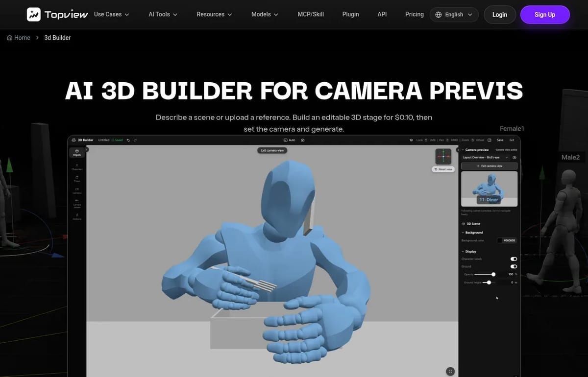Viewport: 588px width, 377px height.
Task: Click the 3d Builder breadcrumb
Action: (x=57, y=38)
